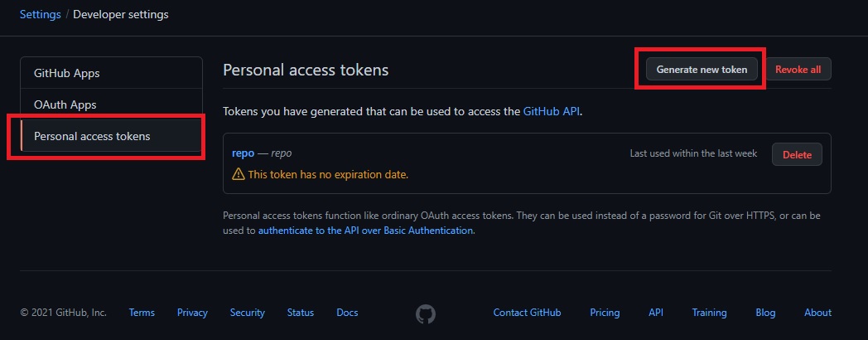868x340 pixels.
Task: Delete the repo token
Action: click(797, 155)
